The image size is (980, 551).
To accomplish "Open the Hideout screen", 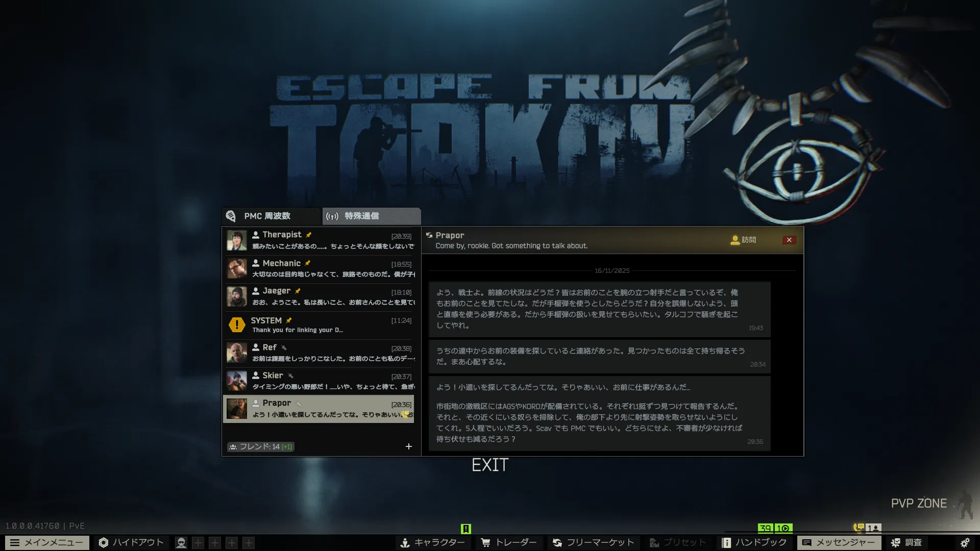I will (132, 542).
